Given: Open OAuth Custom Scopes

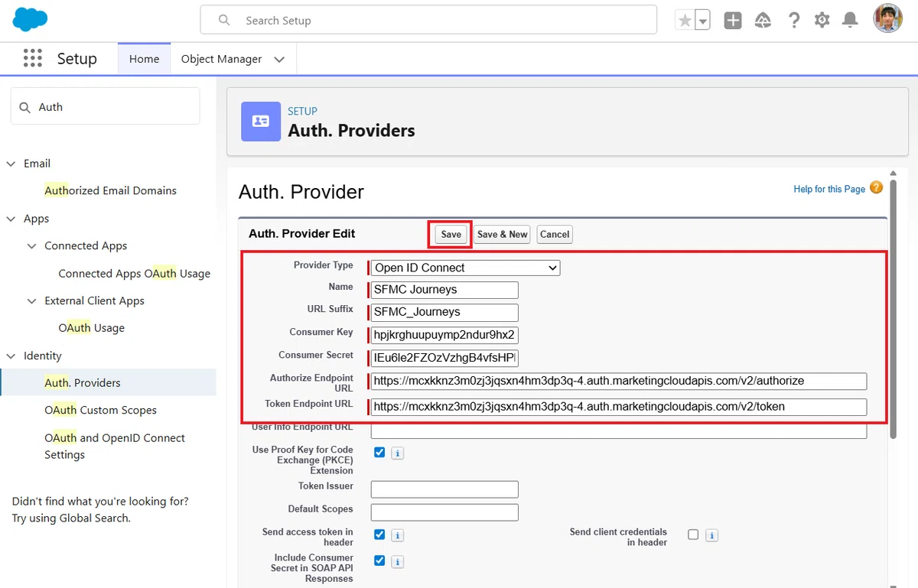Looking at the screenshot, I should [x=100, y=410].
